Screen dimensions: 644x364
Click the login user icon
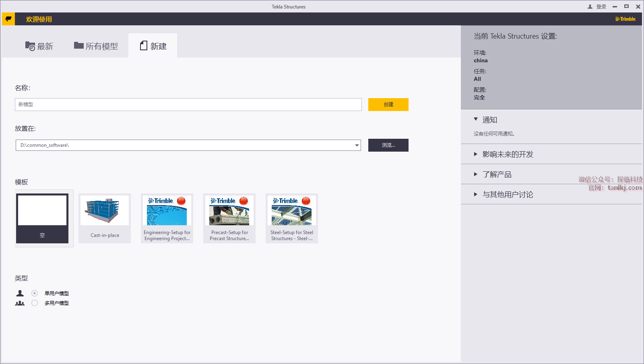(x=590, y=6)
